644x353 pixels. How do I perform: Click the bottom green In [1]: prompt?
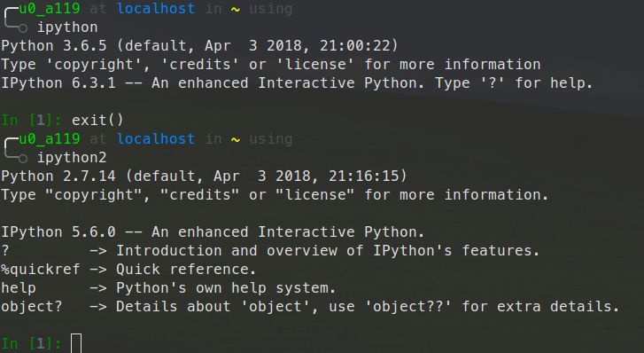click(32, 343)
